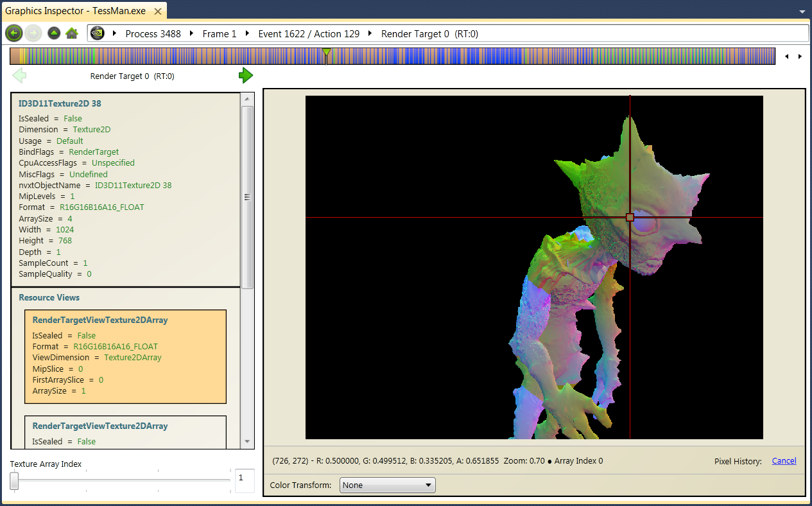Viewport: 812px width, 506px height.
Task: Click the Cancel pixel history link
Action: (784, 461)
